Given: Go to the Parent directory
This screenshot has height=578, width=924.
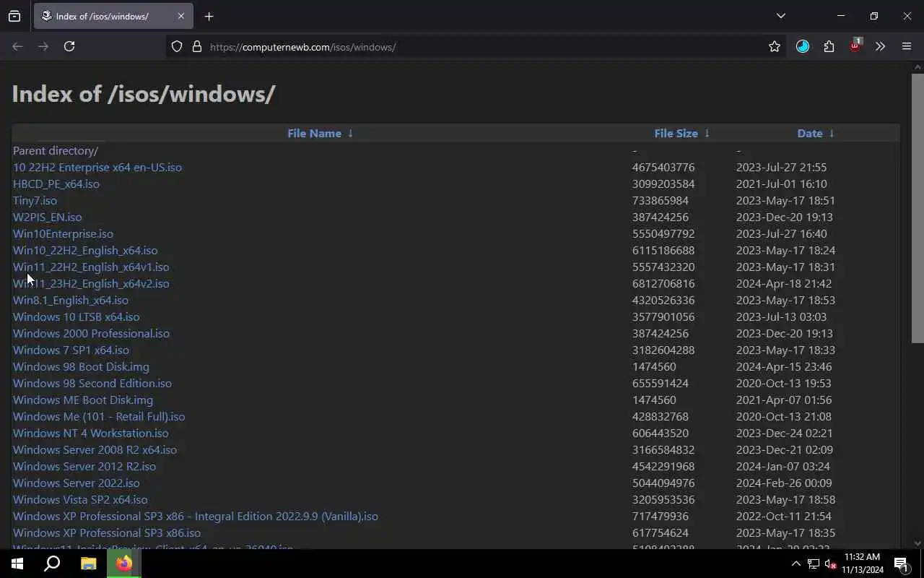Looking at the screenshot, I should coord(56,150).
